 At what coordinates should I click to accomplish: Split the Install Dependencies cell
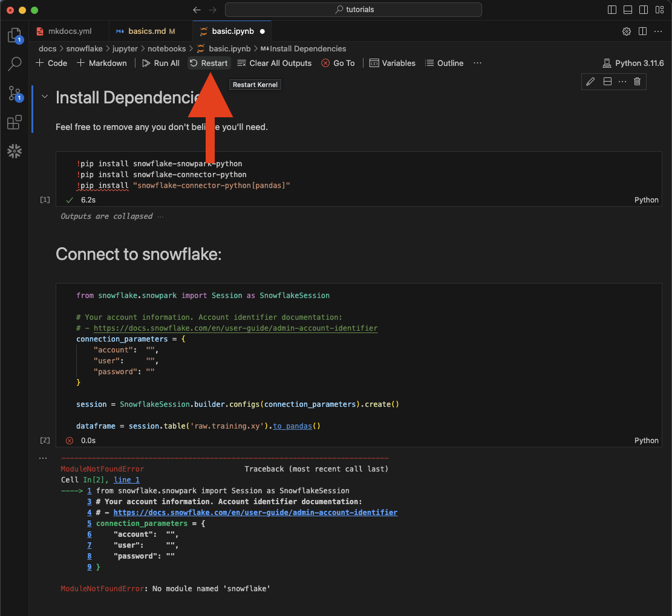coord(607,82)
